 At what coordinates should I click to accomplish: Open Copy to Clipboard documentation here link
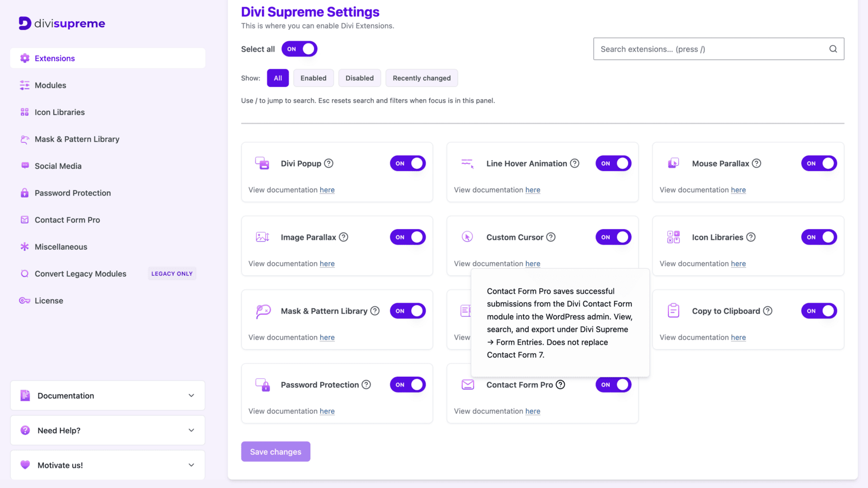pos(738,338)
